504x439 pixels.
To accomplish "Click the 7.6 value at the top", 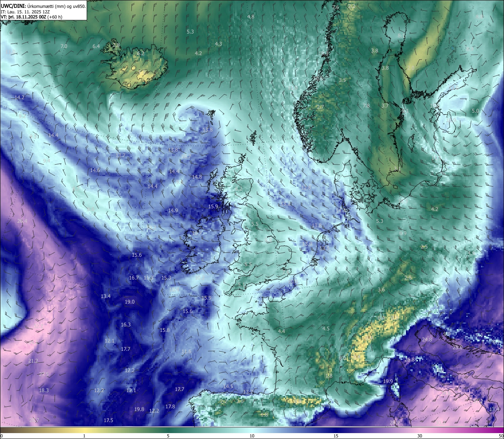I will tap(335, 7).
